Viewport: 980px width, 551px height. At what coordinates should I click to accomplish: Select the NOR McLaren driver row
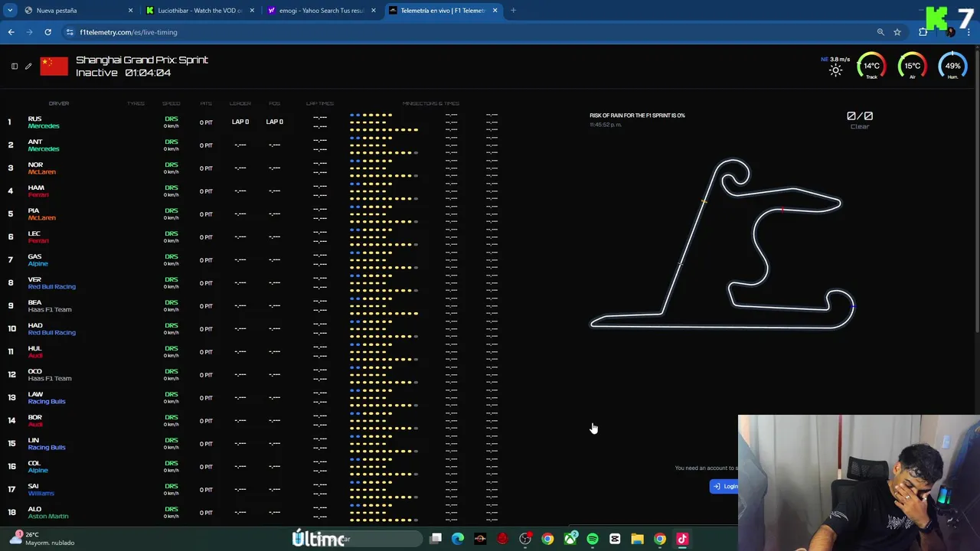pyautogui.click(x=253, y=168)
